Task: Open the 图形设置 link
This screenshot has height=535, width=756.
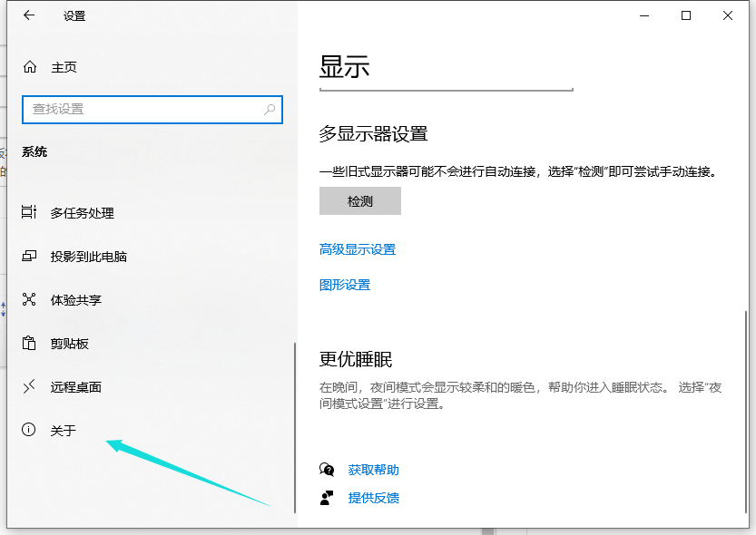Action: point(345,285)
